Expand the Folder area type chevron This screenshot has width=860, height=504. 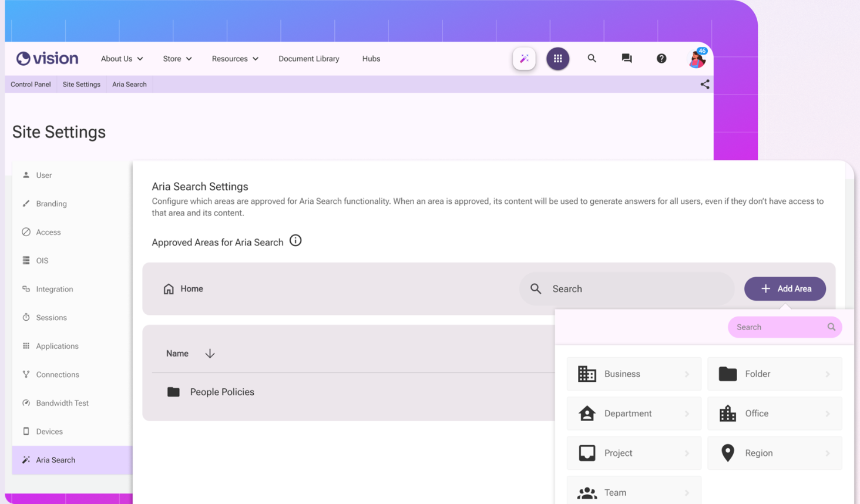tap(828, 374)
